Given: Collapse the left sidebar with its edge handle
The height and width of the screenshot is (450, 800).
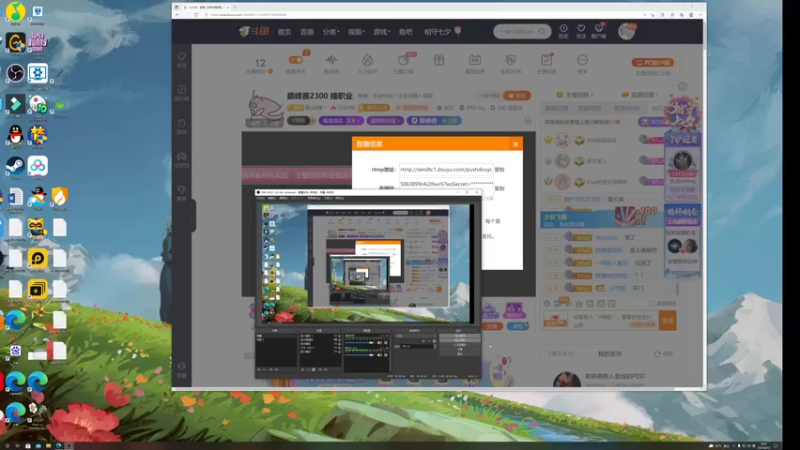Looking at the screenshot, I should [193, 216].
